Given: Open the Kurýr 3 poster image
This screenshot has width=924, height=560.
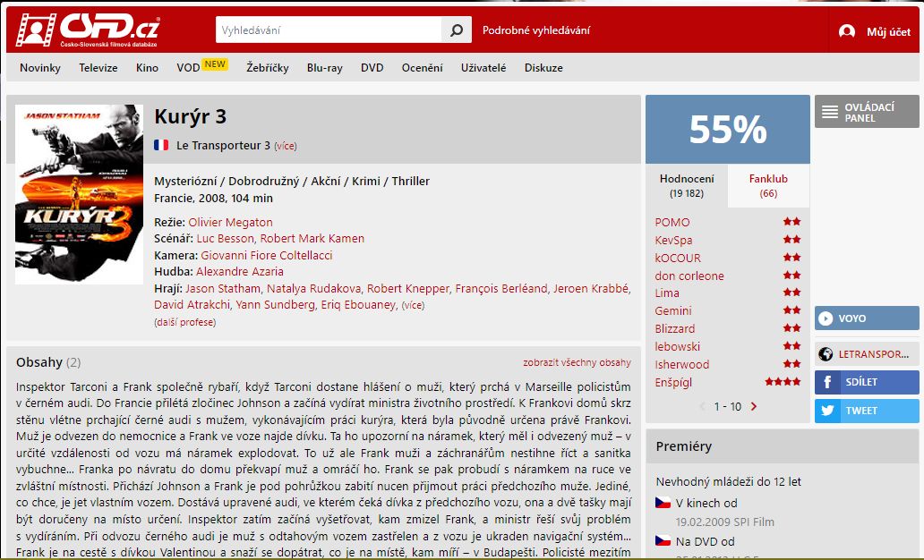Looking at the screenshot, I should point(79,194).
